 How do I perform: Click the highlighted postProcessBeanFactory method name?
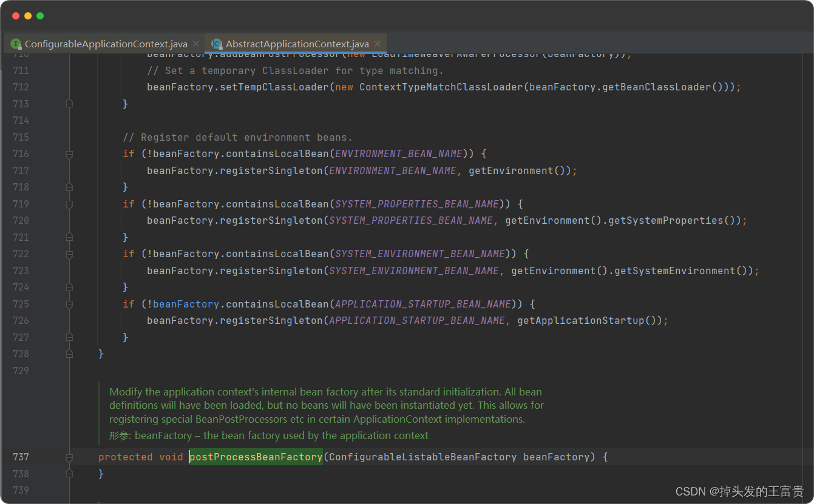(256, 457)
